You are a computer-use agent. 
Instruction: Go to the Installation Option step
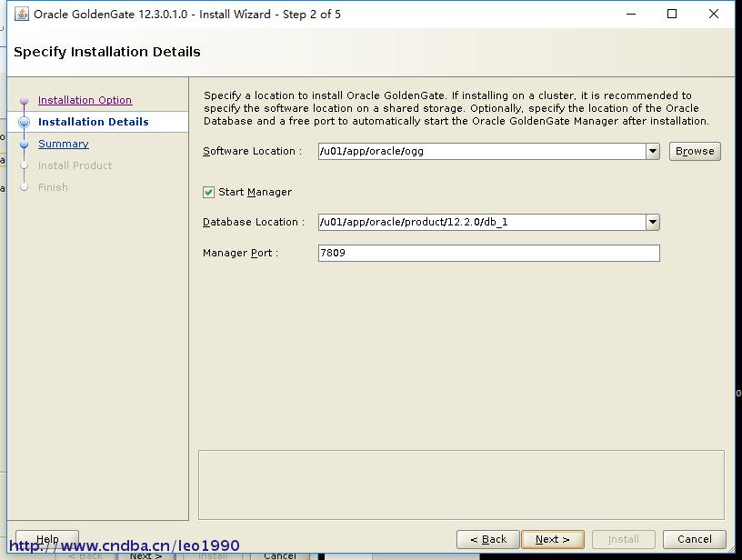pos(85,100)
